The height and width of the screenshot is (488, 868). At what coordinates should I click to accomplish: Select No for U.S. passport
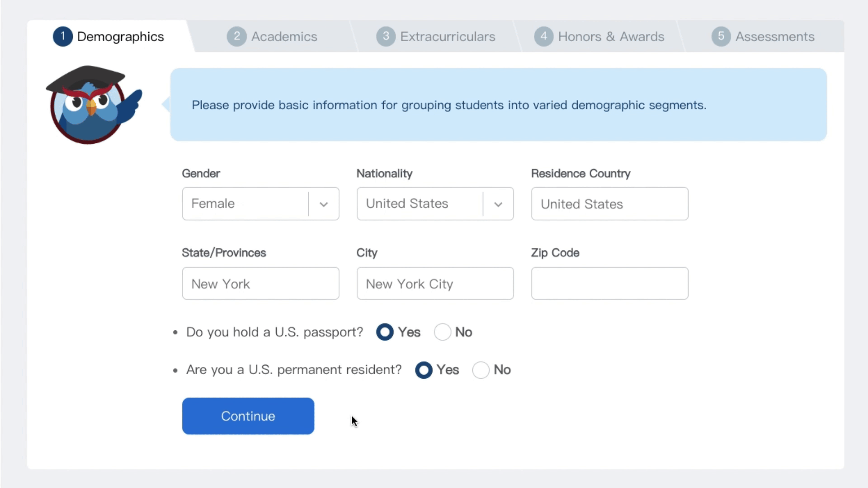point(442,332)
